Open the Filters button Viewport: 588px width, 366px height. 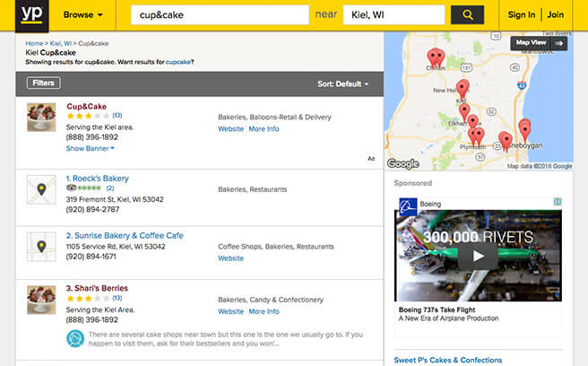(44, 83)
